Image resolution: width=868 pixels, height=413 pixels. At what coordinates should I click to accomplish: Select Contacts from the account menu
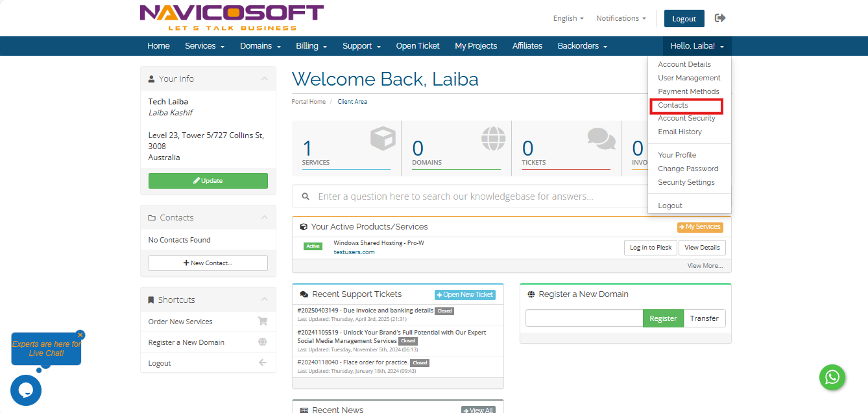point(673,105)
